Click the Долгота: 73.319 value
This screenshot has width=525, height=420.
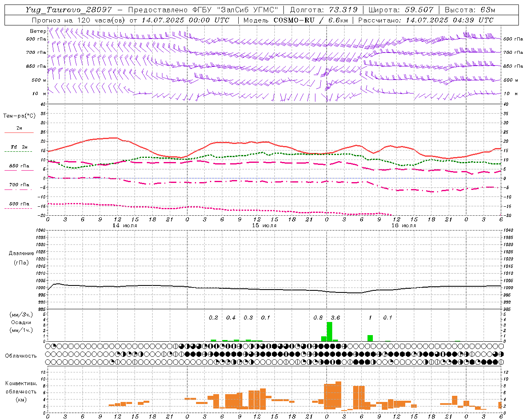click(x=324, y=10)
